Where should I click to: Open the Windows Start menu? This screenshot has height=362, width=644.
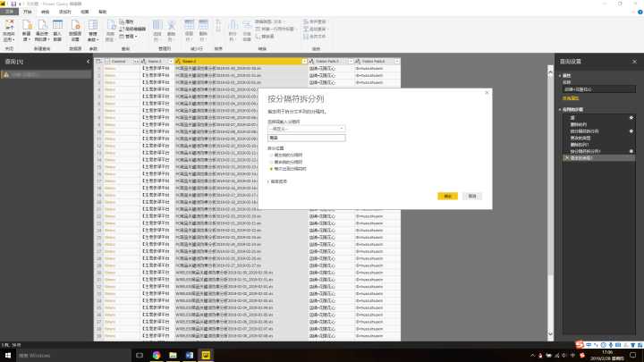[x=8, y=356]
